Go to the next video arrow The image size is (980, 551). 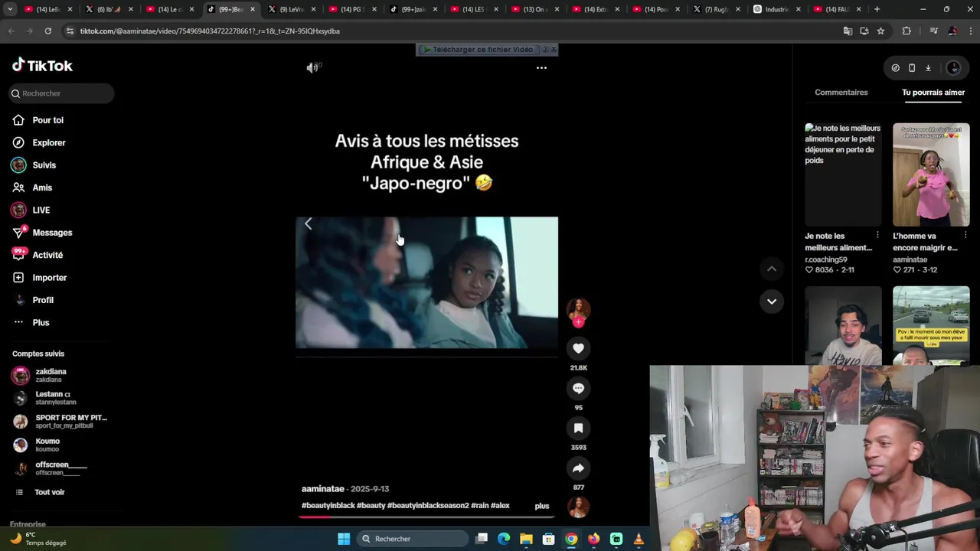click(772, 302)
